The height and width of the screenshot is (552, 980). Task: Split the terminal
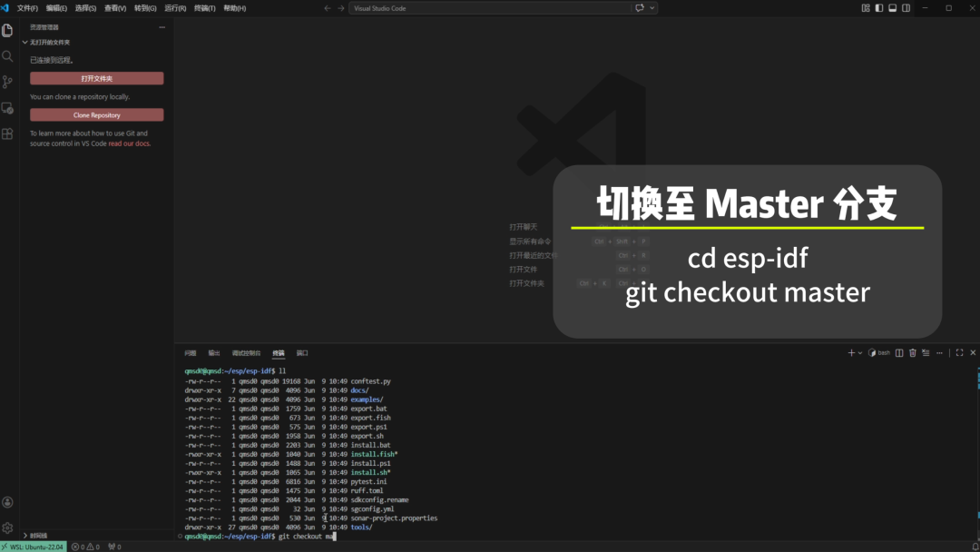(899, 352)
